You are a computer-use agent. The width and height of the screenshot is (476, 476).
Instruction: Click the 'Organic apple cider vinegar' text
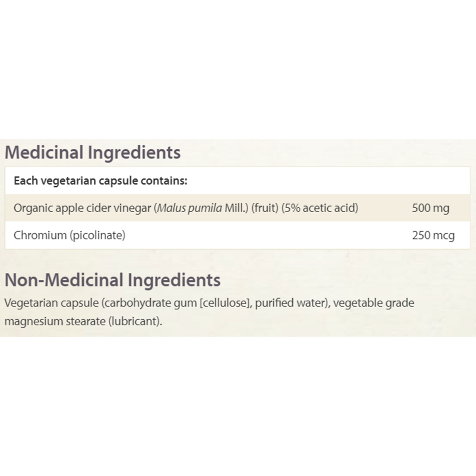pyautogui.click(x=83, y=208)
